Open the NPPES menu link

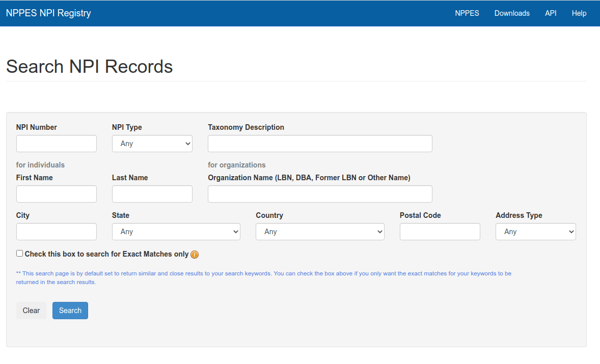[467, 13]
